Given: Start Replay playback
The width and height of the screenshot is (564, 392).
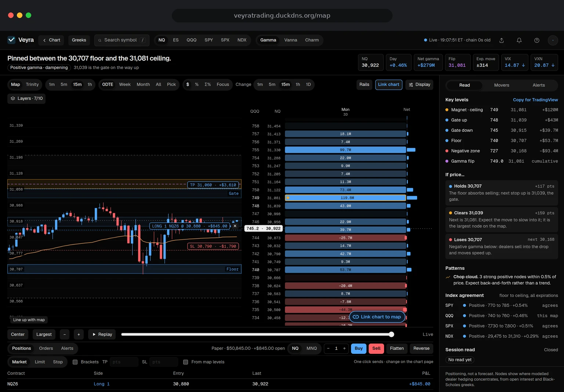Looking at the screenshot, I should 102,334.
